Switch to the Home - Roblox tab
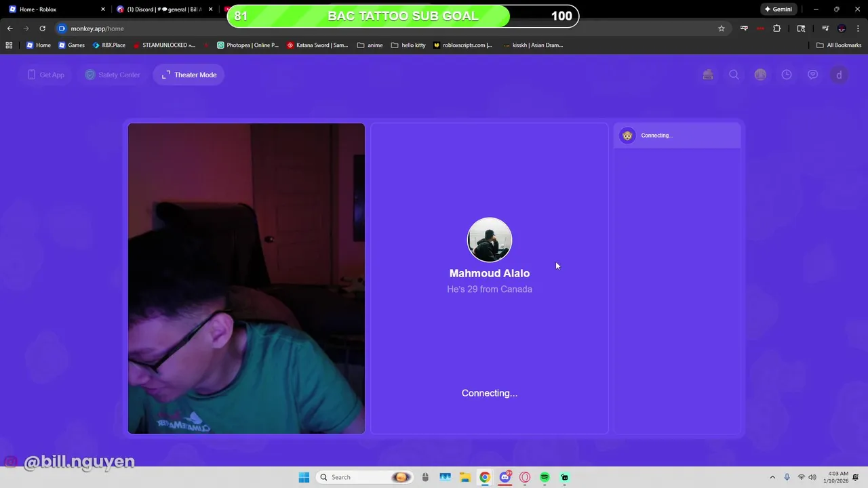Image resolution: width=868 pixels, height=488 pixels. point(56,9)
